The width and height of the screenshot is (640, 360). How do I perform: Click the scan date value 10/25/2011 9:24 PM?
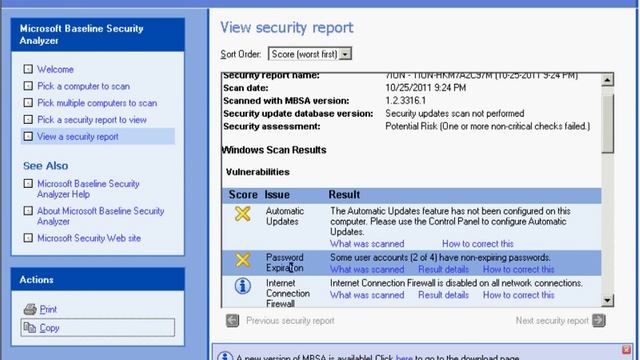(x=426, y=88)
